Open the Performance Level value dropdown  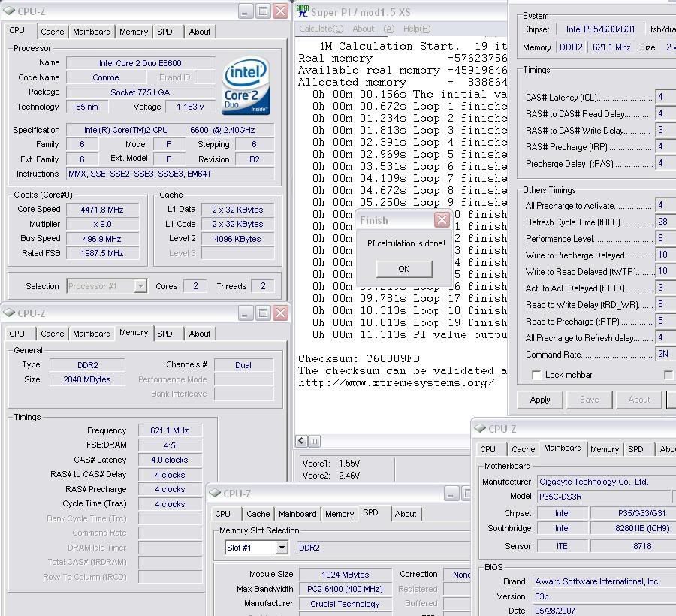tap(665, 238)
